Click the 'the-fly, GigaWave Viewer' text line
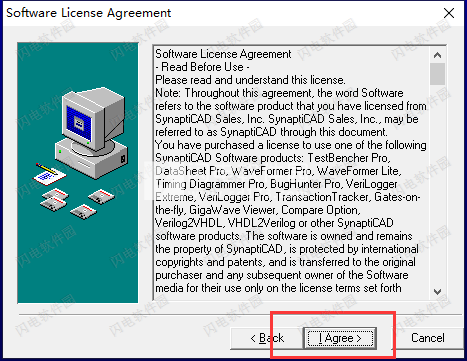 (x=258, y=210)
